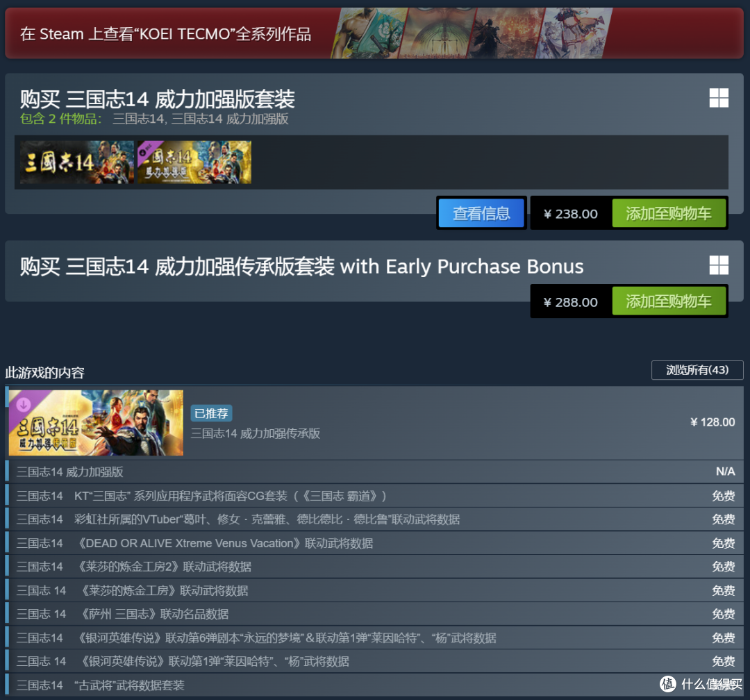Viewport: 750px width, 700px height.
Task: Open the 三国志14 base game thumbnail
Action: [x=77, y=162]
